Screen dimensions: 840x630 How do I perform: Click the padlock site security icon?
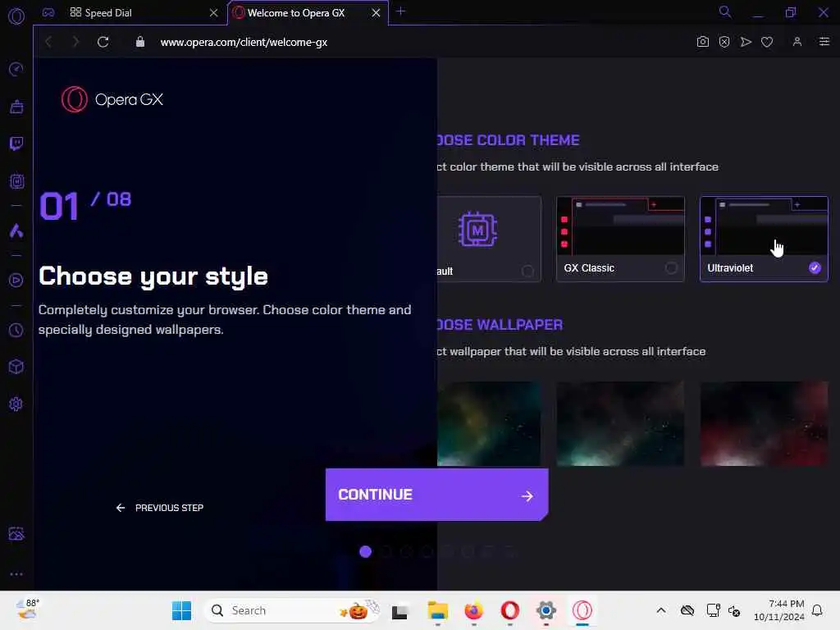pos(139,42)
